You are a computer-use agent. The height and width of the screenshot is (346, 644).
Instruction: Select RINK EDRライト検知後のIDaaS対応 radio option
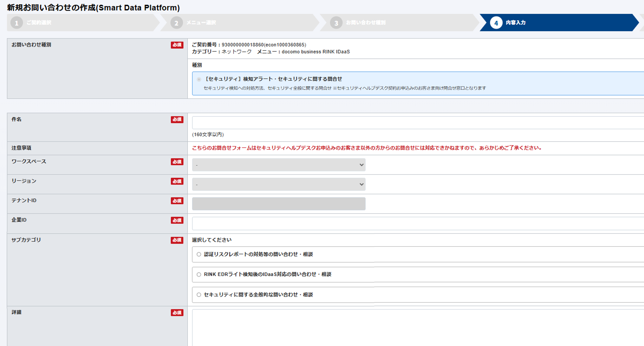coord(199,275)
